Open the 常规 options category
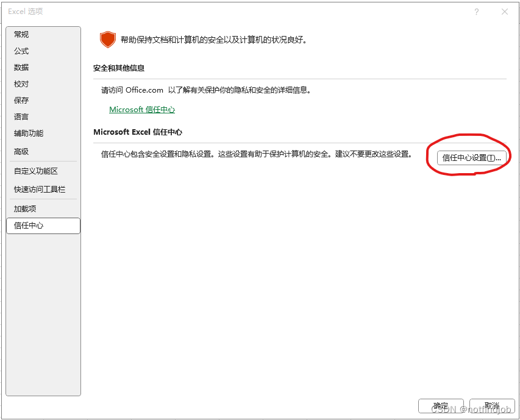This screenshot has width=520, height=420. [x=43, y=35]
